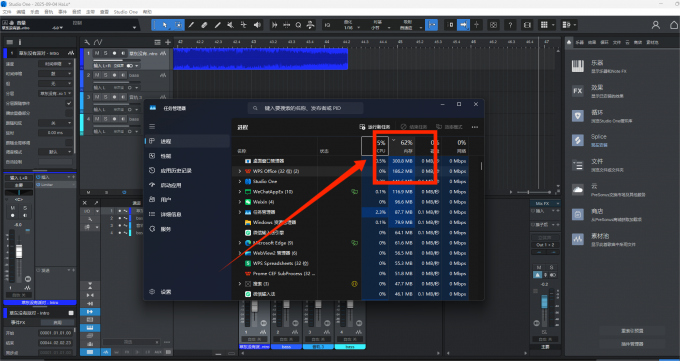Screen dimensions: 680x361
Task: Solo track 3 with its S button
Action: tap(105, 97)
